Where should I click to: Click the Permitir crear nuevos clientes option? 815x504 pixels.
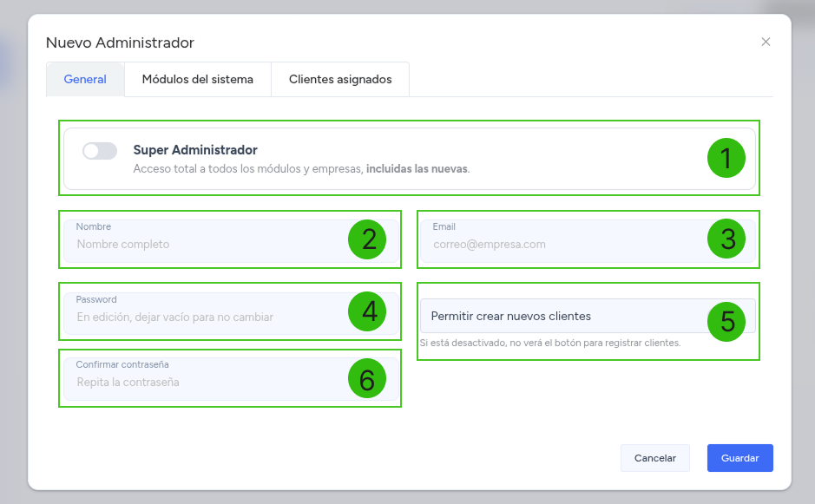(588, 316)
